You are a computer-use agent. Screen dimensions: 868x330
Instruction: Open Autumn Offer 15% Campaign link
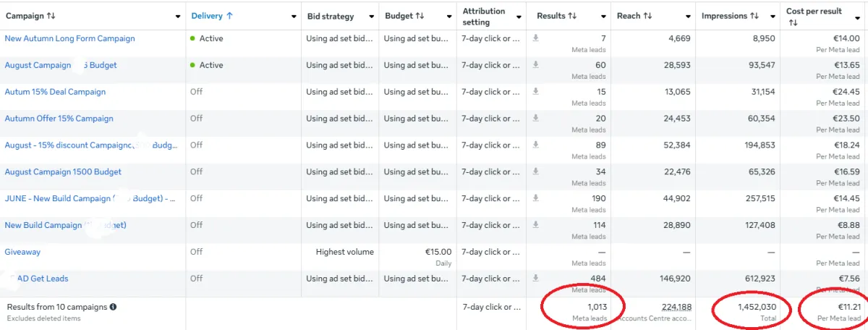tap(59, 119)
